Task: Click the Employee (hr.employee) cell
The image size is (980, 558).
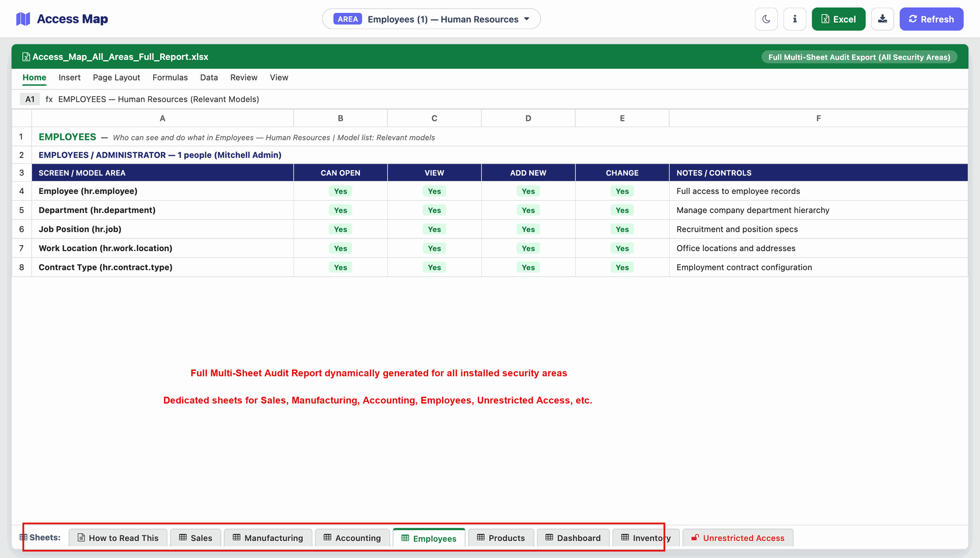Action: pyautogui.click(x=162, y=191)
